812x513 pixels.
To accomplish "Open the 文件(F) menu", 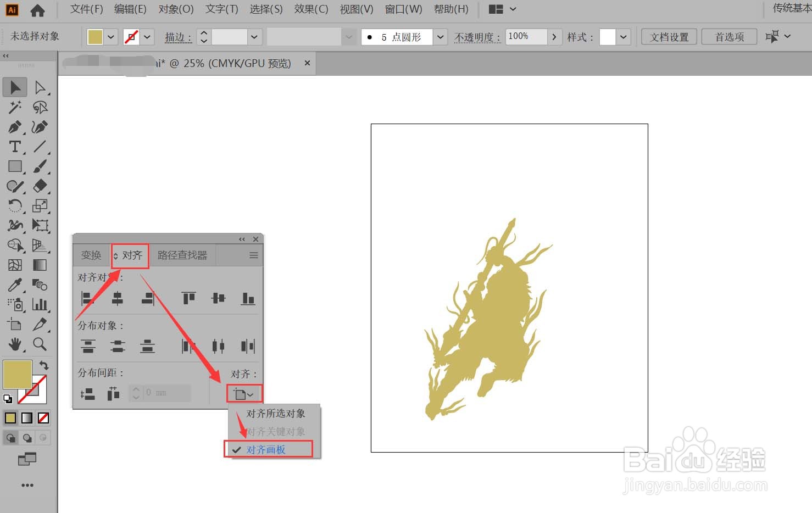I will point(87,9).
